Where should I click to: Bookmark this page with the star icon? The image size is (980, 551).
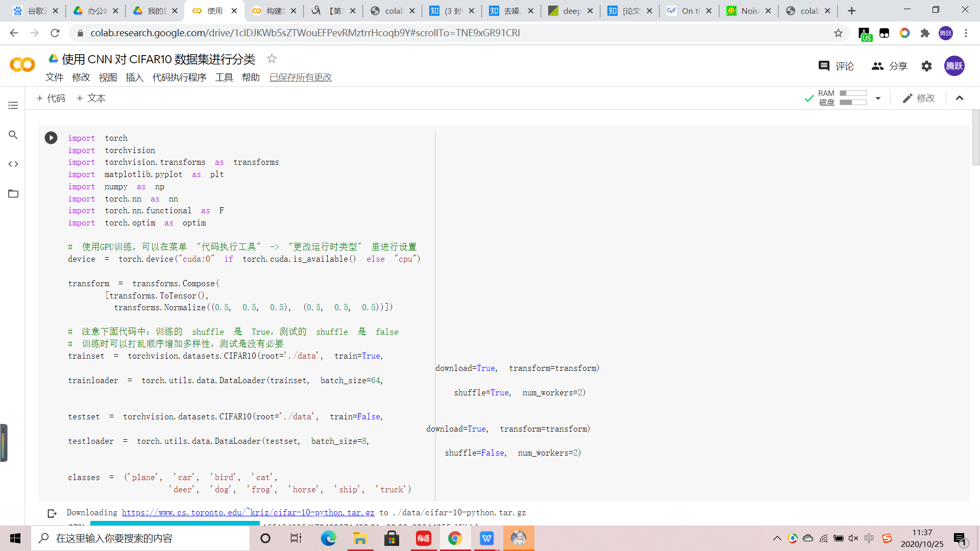(838, 33)
